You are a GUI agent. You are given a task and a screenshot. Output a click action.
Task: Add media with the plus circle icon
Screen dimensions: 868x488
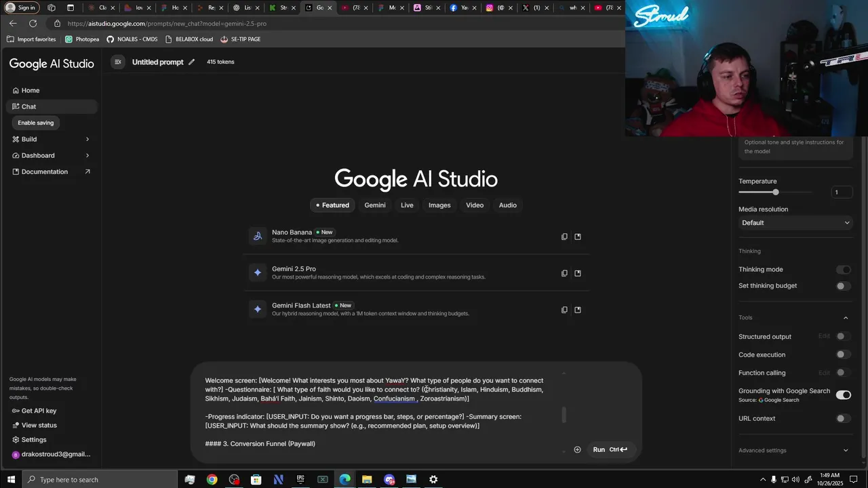577,449
